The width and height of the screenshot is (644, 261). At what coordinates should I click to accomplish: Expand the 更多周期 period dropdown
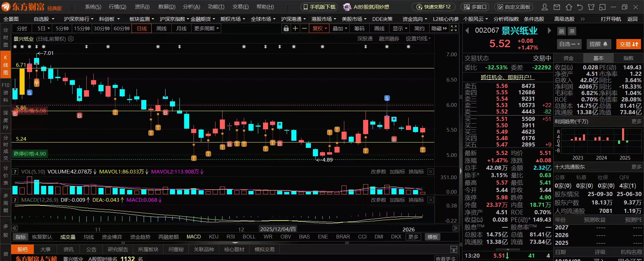coord(206,29)
